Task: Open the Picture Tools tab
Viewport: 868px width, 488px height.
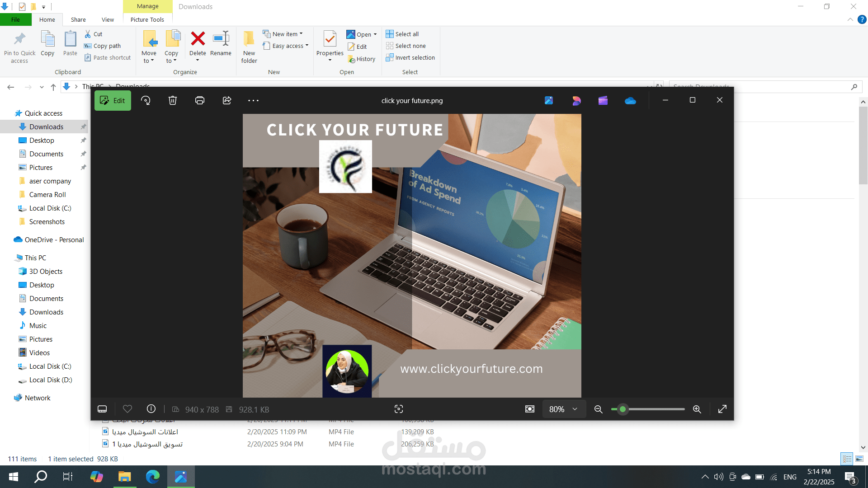Action: tap(147, 19)
